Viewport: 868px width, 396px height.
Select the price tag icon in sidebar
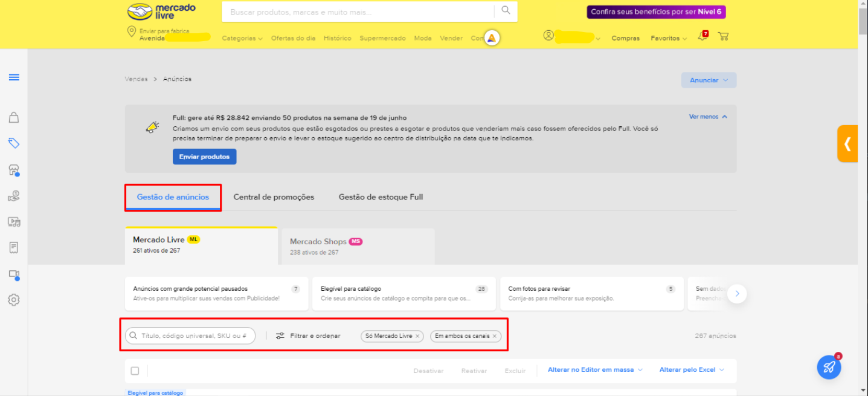[13, 143]
